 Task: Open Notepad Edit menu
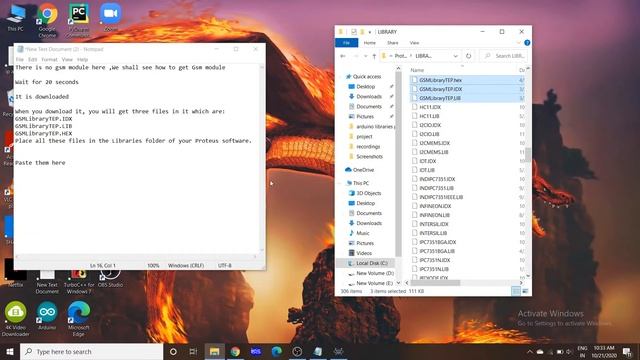coord(32,60)
